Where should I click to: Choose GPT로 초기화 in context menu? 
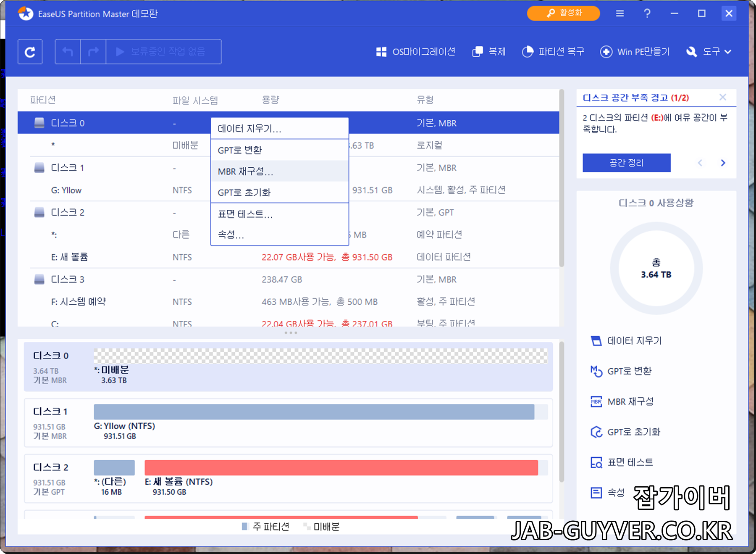[280, 192]
